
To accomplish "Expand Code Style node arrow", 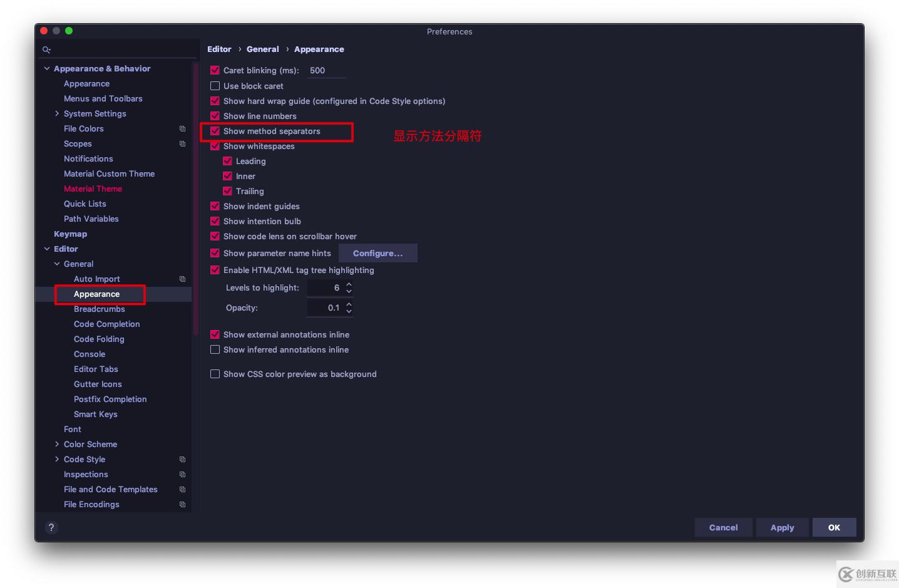I will pos(57,459).
